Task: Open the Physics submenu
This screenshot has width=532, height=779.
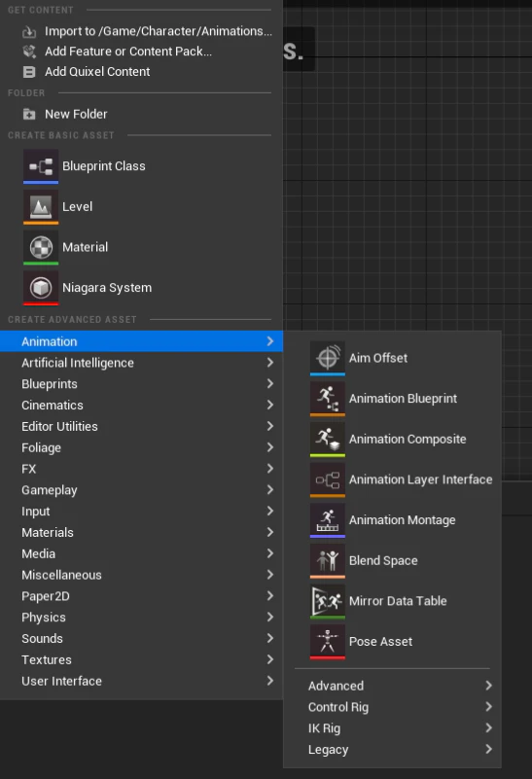Action: [x=142, y=618]
